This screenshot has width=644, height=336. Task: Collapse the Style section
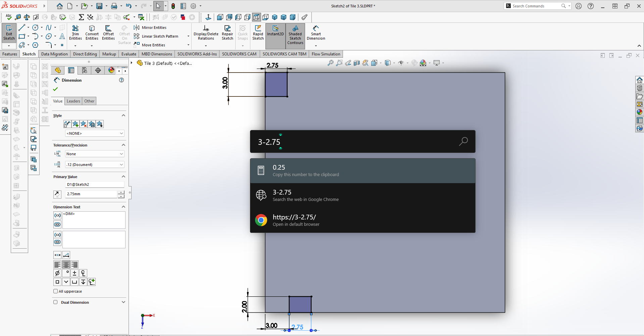tap(123, 116)
